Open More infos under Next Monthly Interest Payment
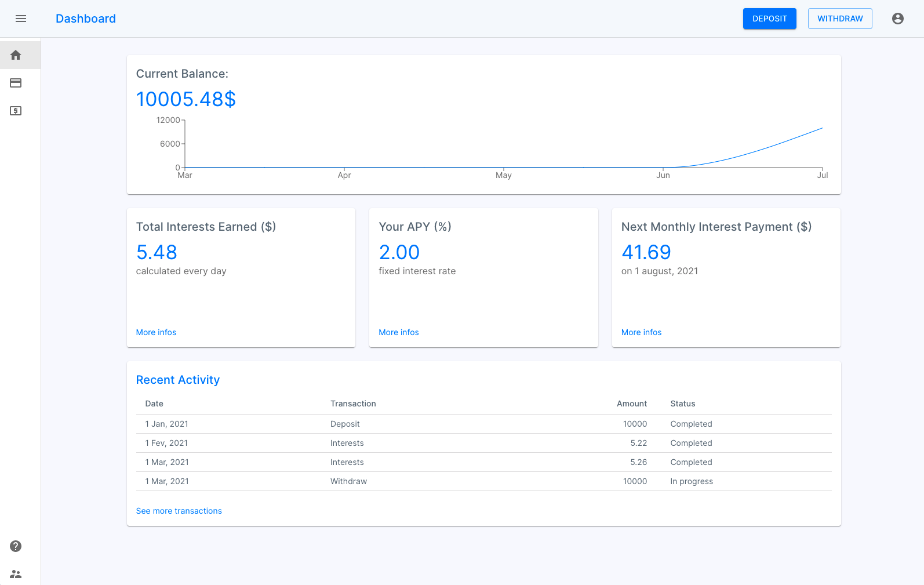 641,332
